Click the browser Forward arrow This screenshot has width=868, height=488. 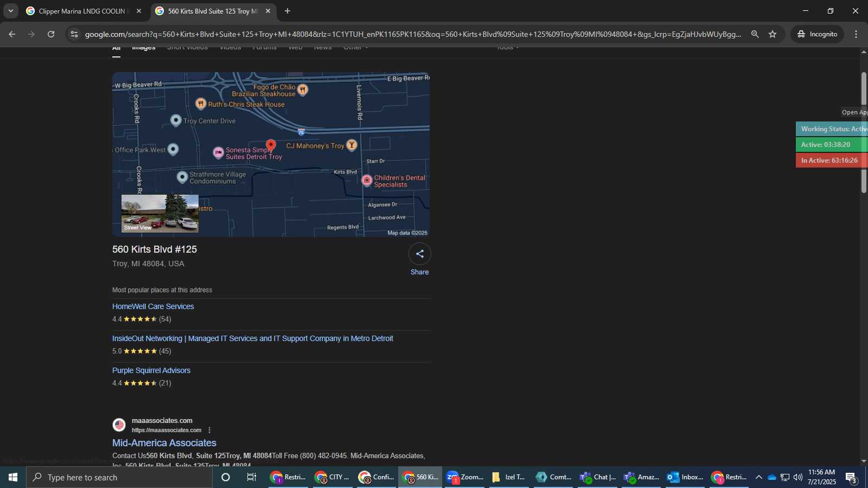[31, 34]
